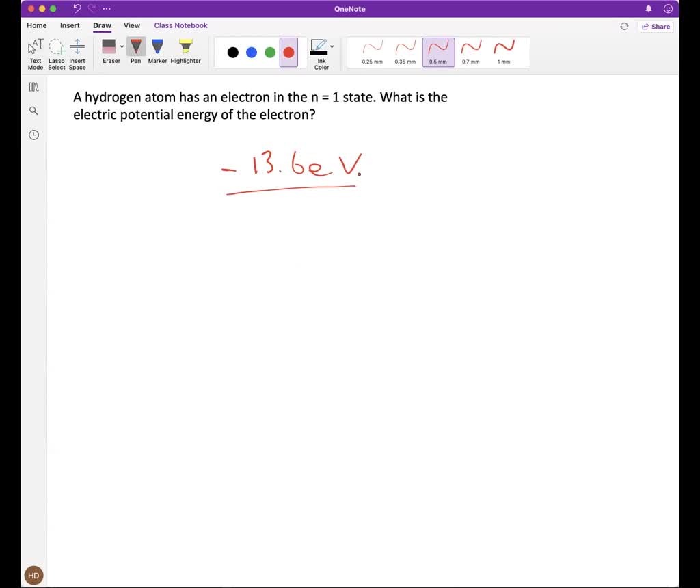
Task: Set pen thickness to 1 mm
Action: 504,52
